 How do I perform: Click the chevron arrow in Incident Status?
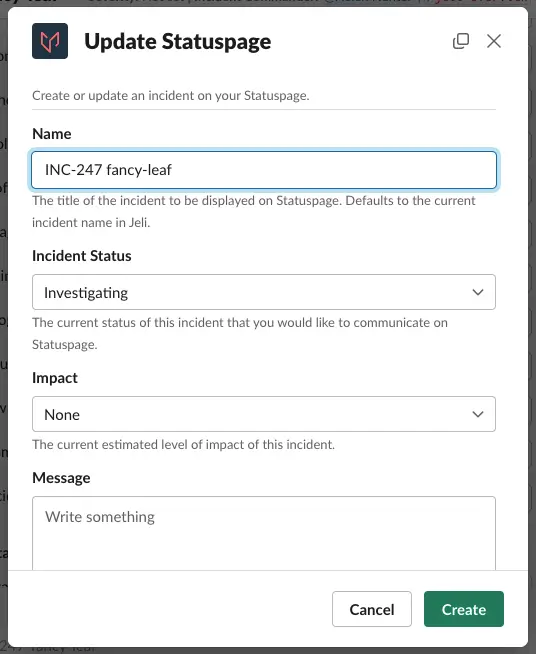point(478,292)
